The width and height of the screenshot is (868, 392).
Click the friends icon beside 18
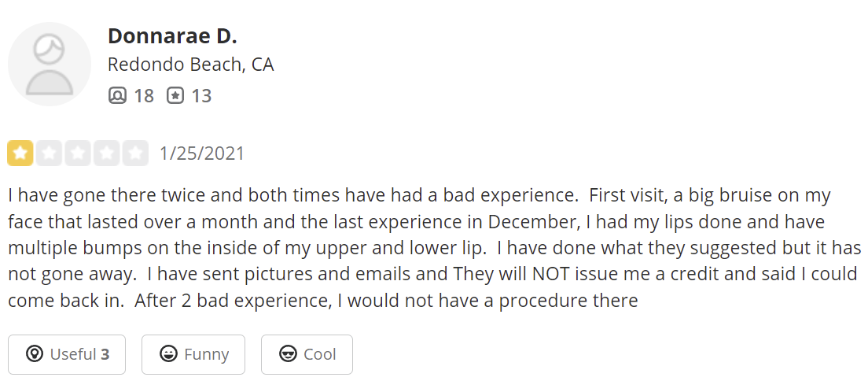[117, 96]
